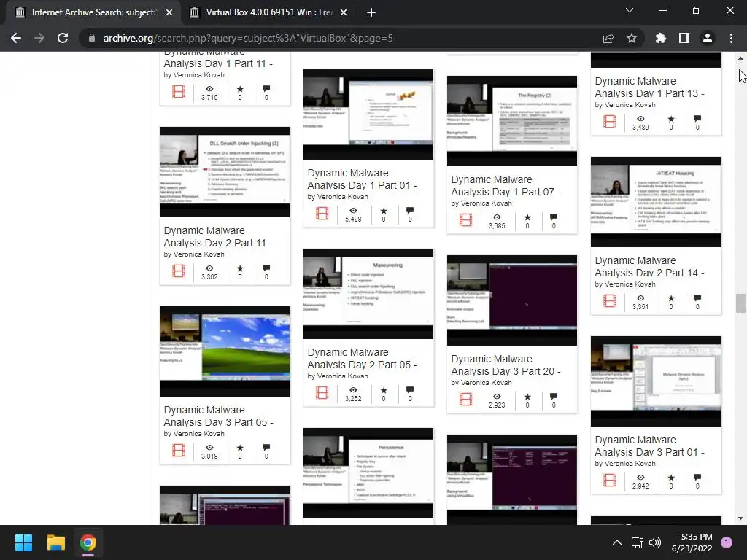The height and width of the screenshot is (560, 747).
Task: Open the notification badge in the taskbar
Action: tap(727, 542)
